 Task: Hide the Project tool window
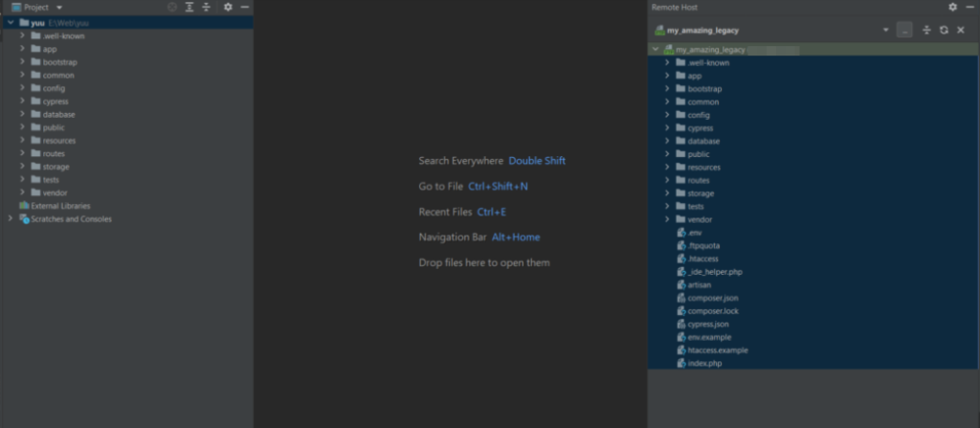click(244, 7)
